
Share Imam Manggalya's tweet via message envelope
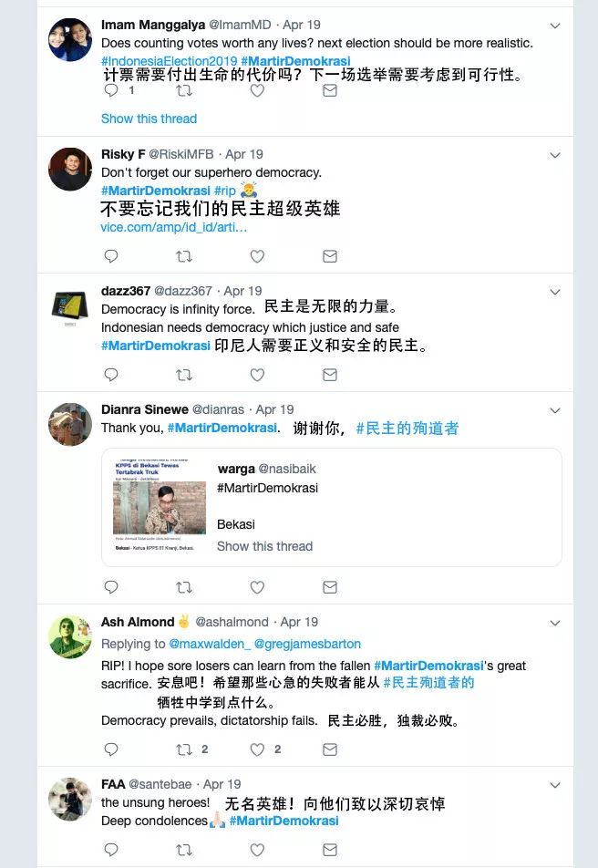330,90
